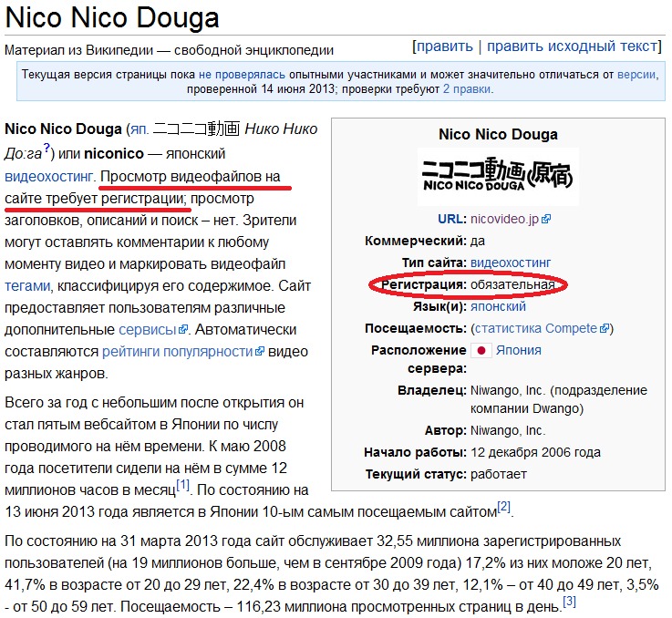Open 'править исходный текст' source edit link
Screen dimensions: 672x618
point(572,46)
